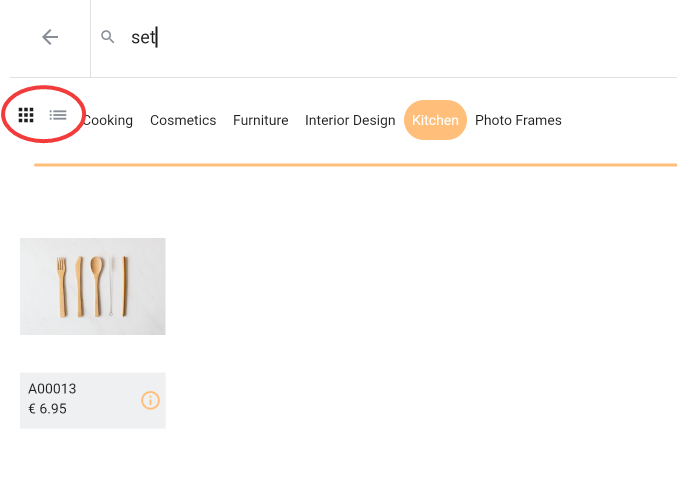Image resolution: width=677 pixels, height=483 pixels.
Task: Deselect the highlighted Kitchen chip
Action: point(435,120)
